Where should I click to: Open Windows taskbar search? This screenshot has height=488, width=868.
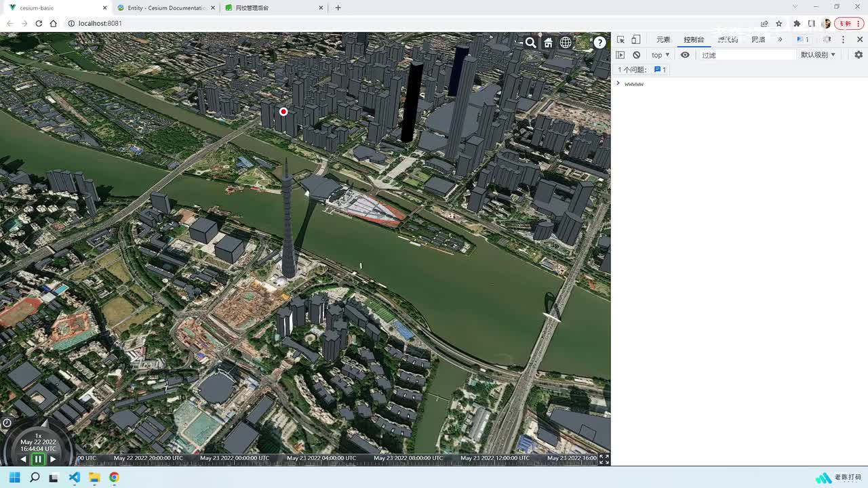[x=35, y=477]
